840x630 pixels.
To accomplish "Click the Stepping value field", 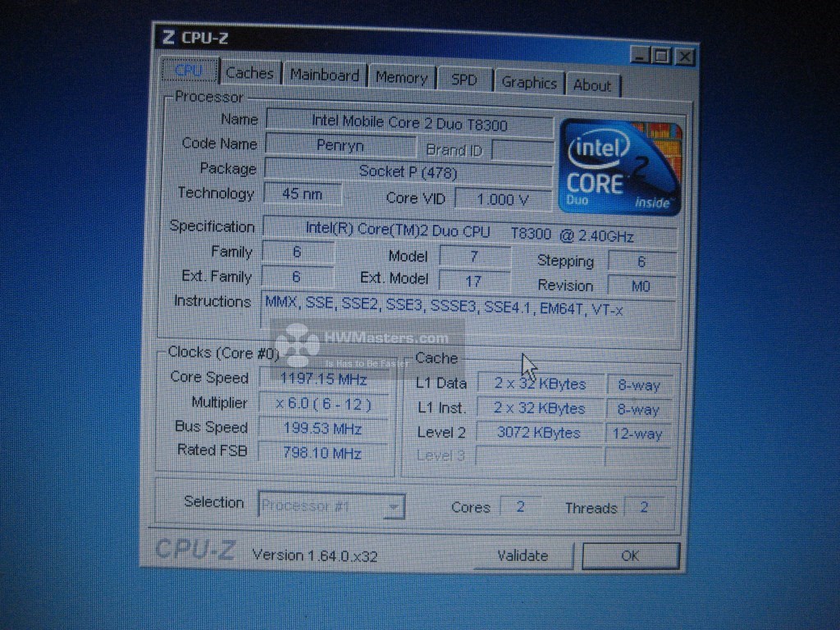I will [x=641, y=262].
